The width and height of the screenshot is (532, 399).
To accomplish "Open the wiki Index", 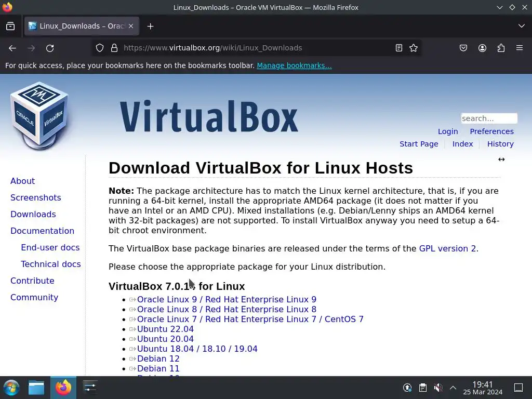I will [x=462, y=144].
